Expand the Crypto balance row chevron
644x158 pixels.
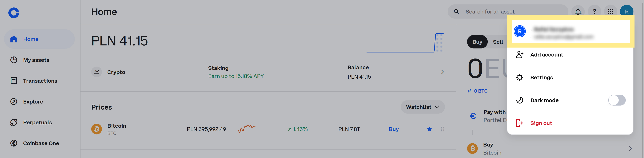(442, 72)
